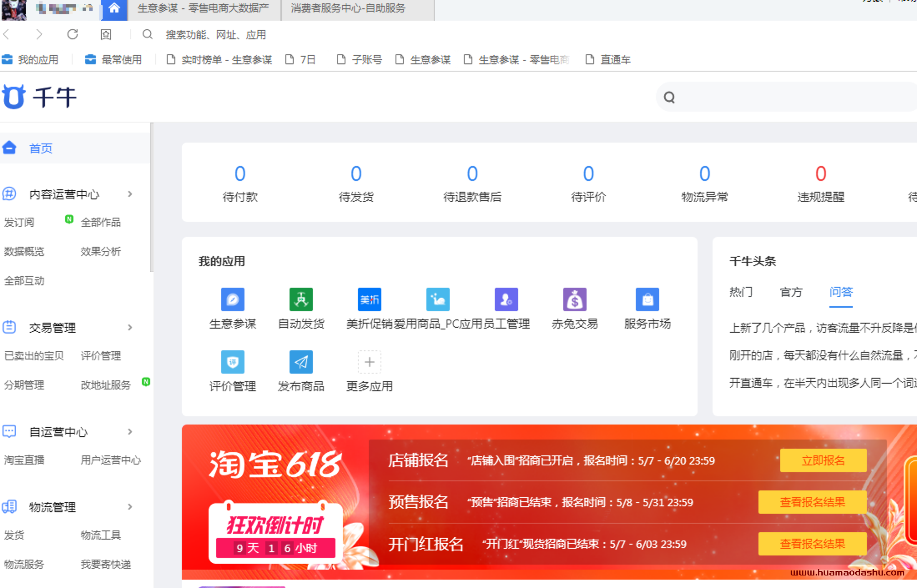Screen dimensions: 917x588
Task: Click the 物流管理 sidebar icon
Action: pyautogui.click(x=9, y=506)
